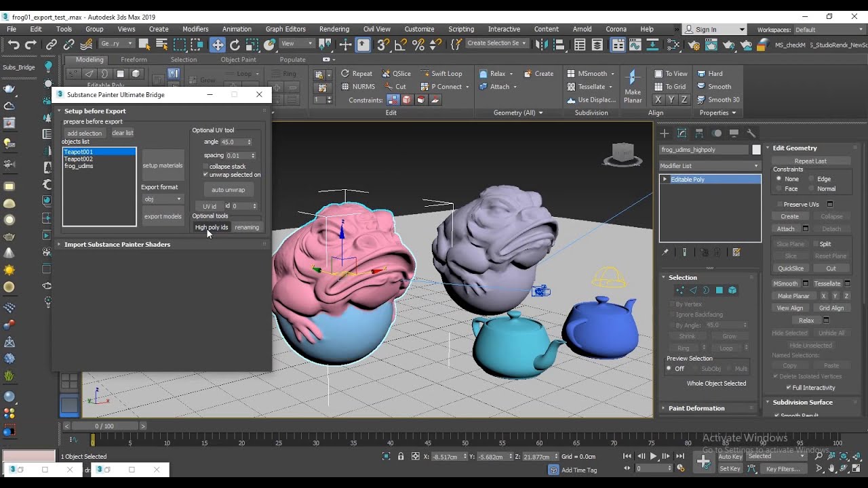Click the Mirror tool icon

(540, 45)
